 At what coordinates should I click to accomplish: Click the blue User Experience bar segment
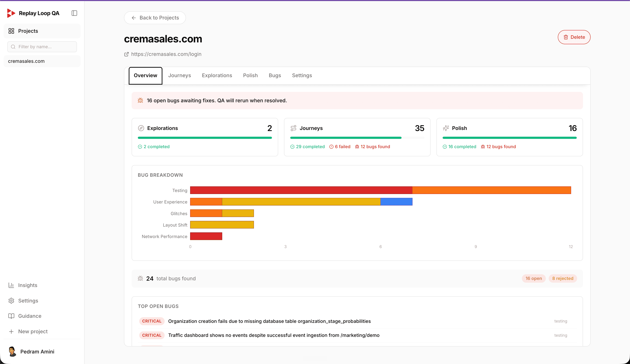[396, 202]
